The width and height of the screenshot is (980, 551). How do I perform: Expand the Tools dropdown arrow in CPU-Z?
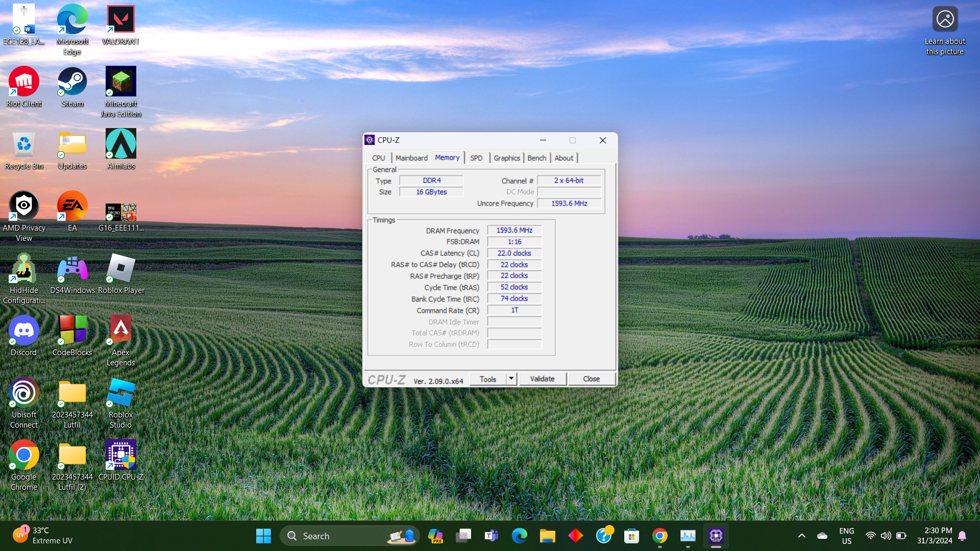511,379
